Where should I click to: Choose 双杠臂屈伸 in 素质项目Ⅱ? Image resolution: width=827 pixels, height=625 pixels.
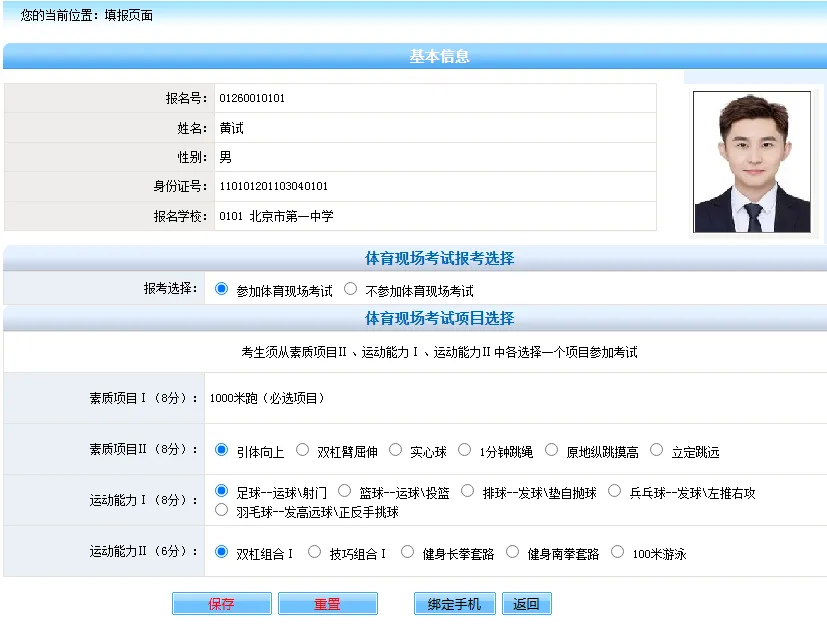pyautogui.click(x=302, y=449)
